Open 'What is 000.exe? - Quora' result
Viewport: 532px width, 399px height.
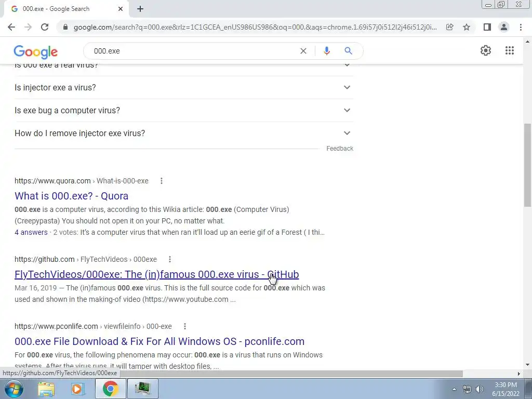(x=71, y=196)
